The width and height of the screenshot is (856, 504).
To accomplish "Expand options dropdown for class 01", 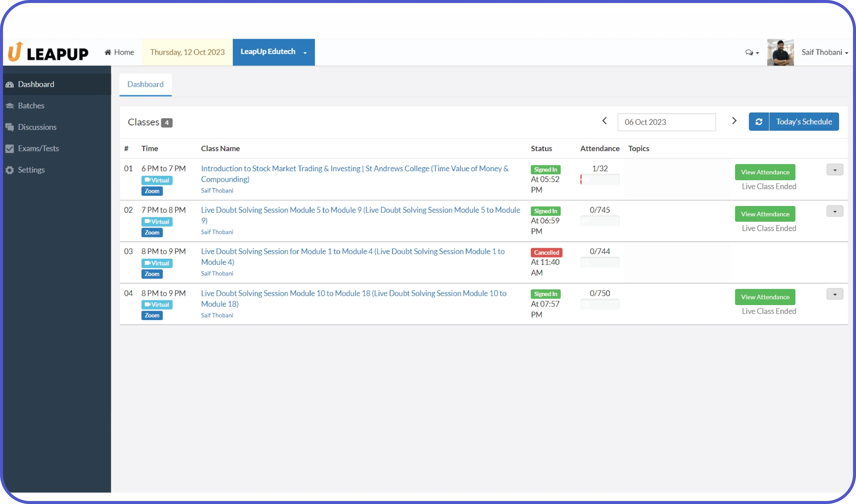I will click(x=834, y=170).
